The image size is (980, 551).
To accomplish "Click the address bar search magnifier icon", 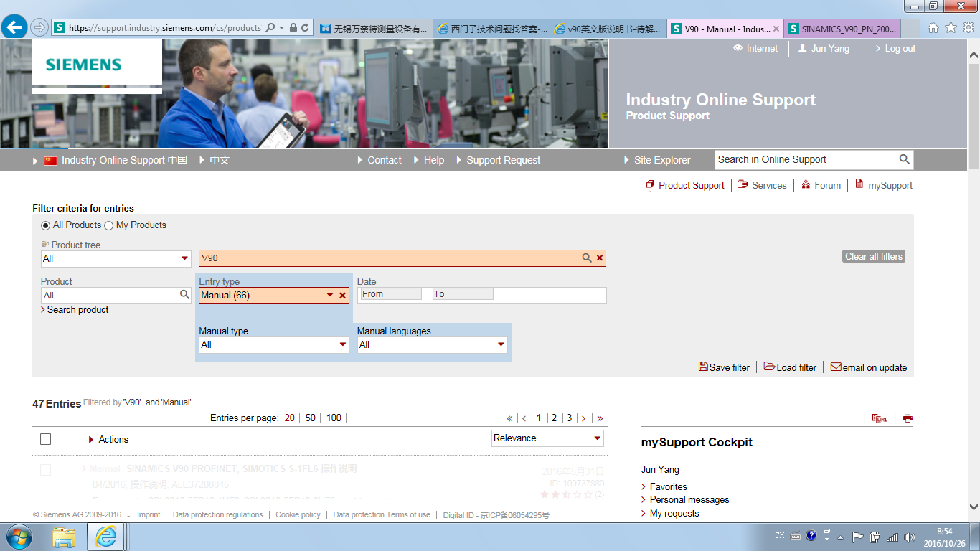I will click(270, 28).
